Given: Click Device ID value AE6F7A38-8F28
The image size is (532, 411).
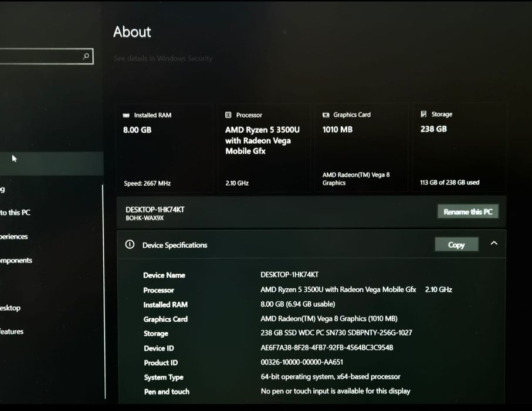Looking at the screenshot, I should [x=327, y=348].
